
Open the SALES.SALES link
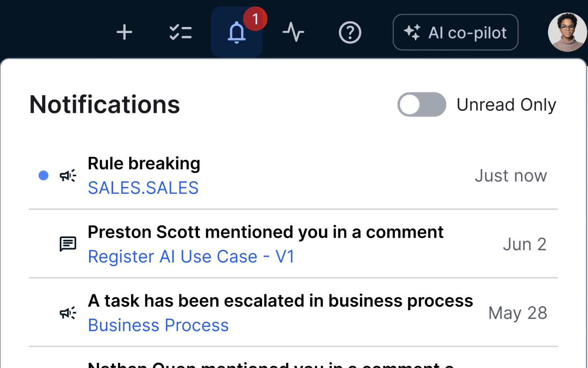click(x=143, y=188)
